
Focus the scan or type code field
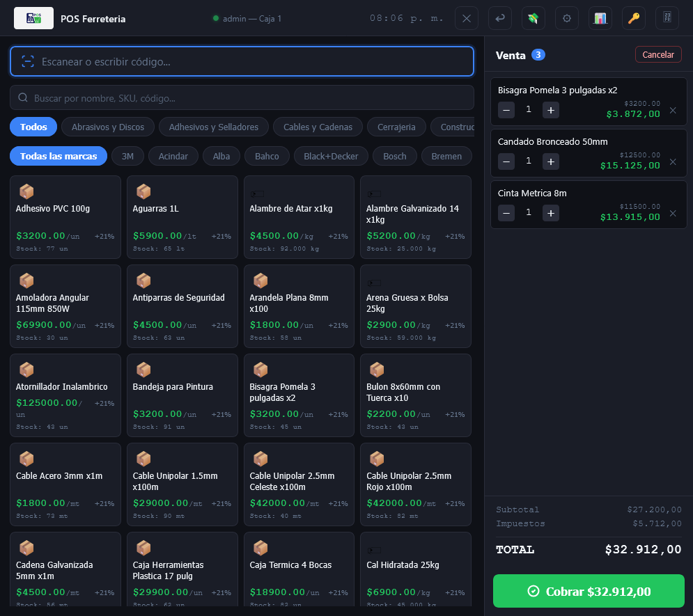pos(242,61)
